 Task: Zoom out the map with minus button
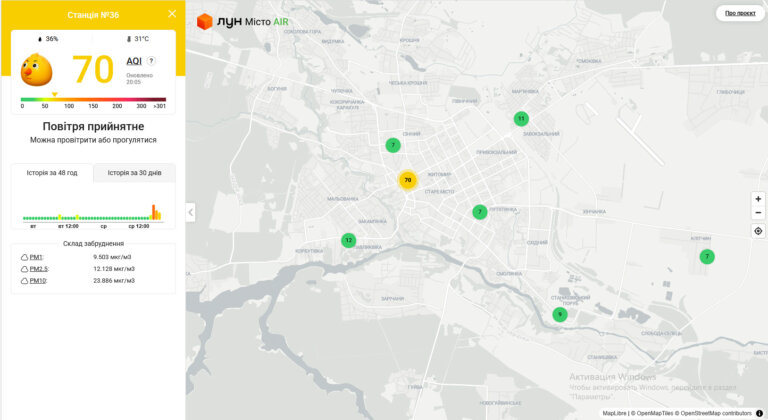coord(758,213)
